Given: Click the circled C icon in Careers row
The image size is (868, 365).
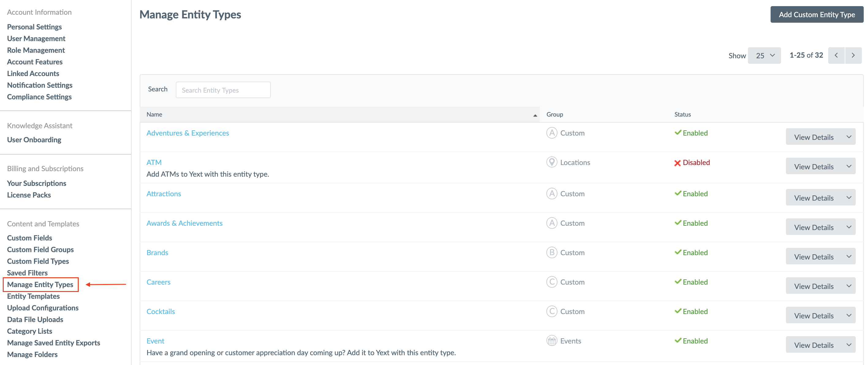Looking at the screenshot, I should (x=551, y=282).
